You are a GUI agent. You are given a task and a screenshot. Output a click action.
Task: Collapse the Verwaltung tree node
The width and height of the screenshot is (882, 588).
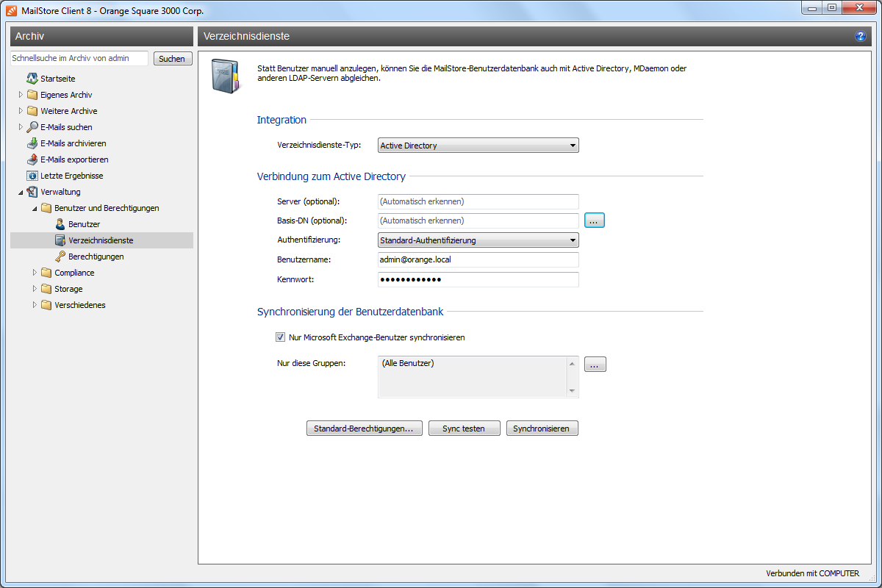[x=21, y=192]
